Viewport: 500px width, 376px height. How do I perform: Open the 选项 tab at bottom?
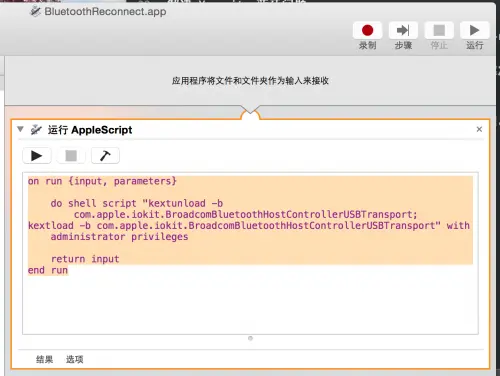74,359
